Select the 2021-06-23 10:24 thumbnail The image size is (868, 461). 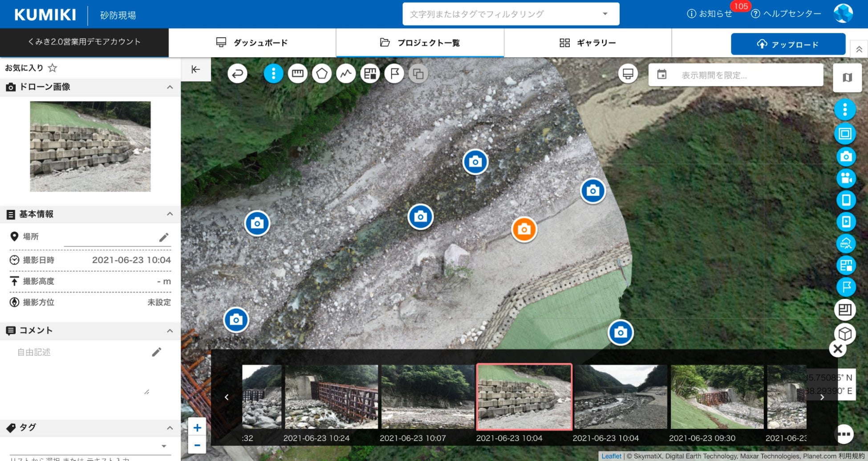(x=331, y=397)
